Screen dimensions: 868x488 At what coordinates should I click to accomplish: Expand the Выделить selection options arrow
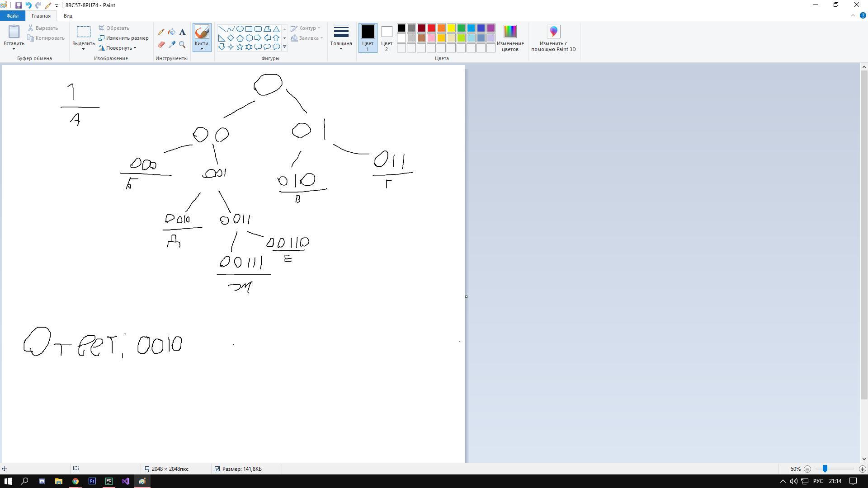coord(83,49)
